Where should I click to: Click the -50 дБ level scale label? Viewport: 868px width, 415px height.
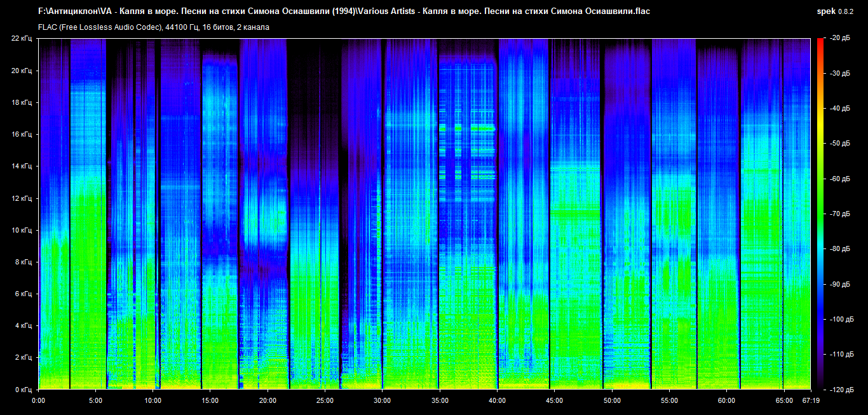click(x=841, y=144)
